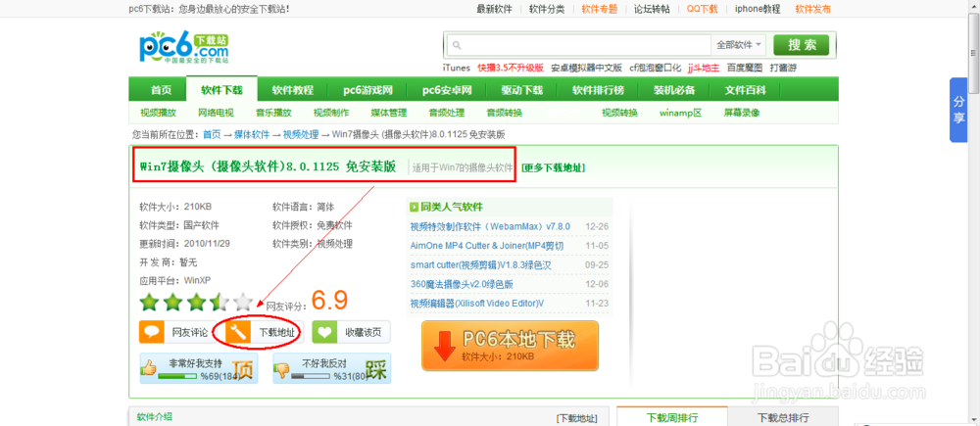Click the thumbs-down oppose icon
This screenshot has width=980, height=426.
point(282,369)
